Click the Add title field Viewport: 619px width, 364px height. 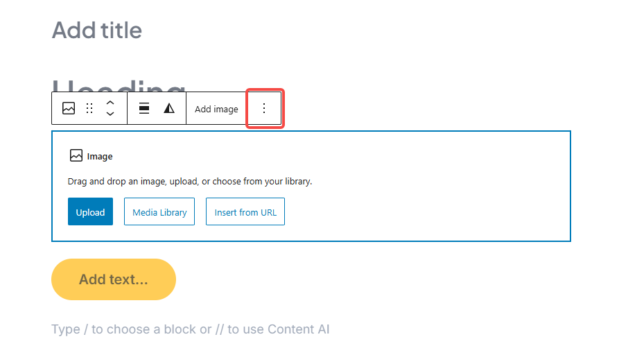(97, 31)
